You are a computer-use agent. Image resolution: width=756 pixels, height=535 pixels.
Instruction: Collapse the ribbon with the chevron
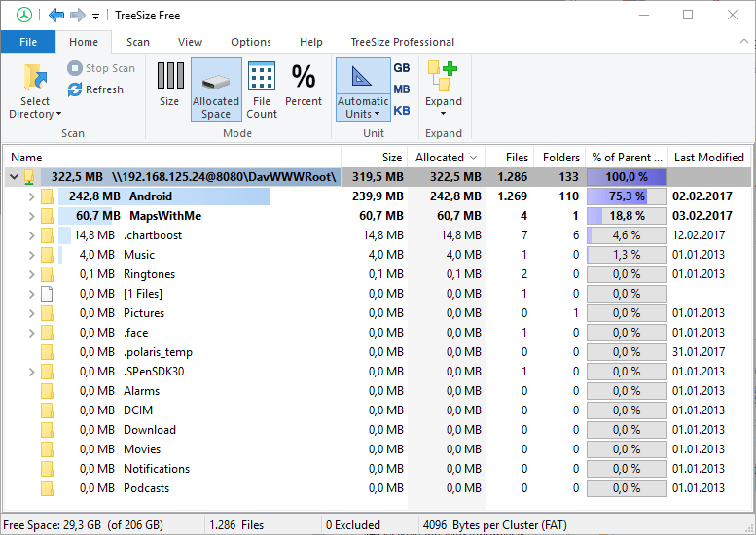pos(744,42)
